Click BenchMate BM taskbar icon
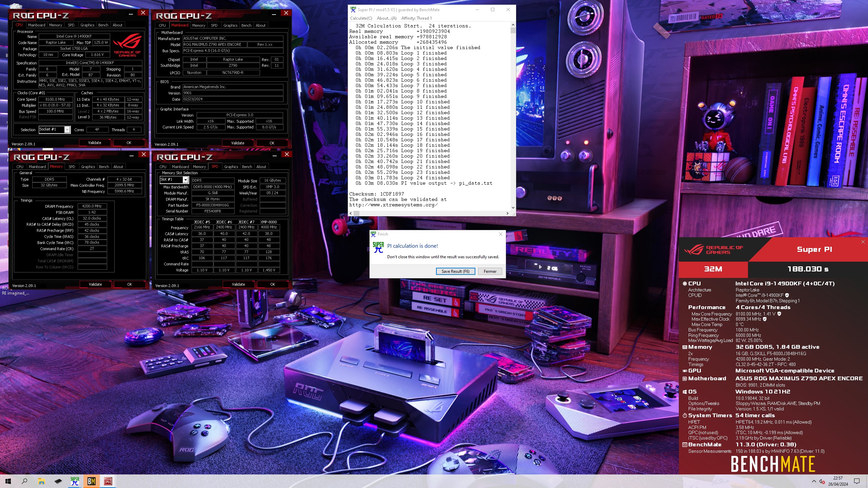868x488 pixels. [92, 481]
